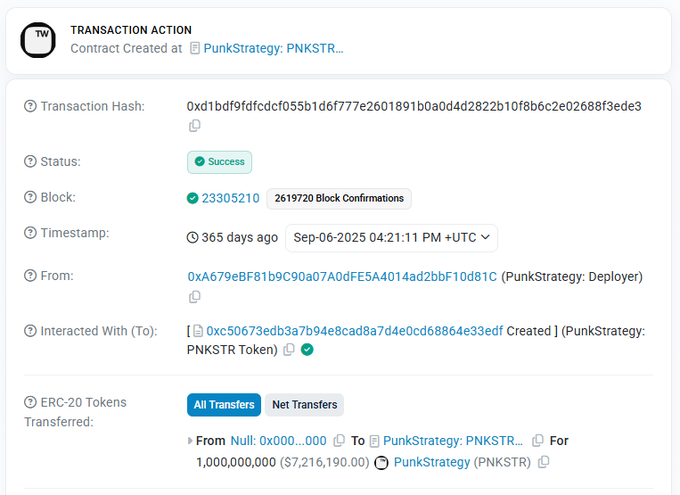The image size is (680, 495).
Task: Click contract icon before transfer recipient PunkStrategy
Action: [x=374, y=441]
